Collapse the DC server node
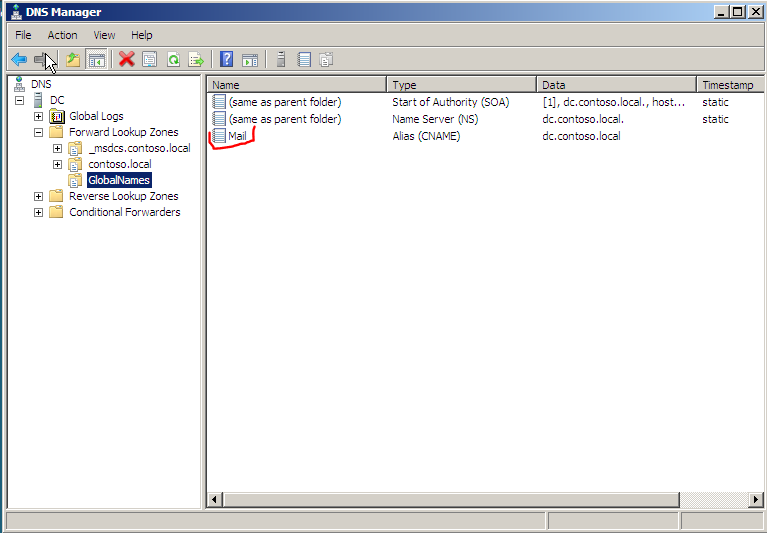 (19, 101)
